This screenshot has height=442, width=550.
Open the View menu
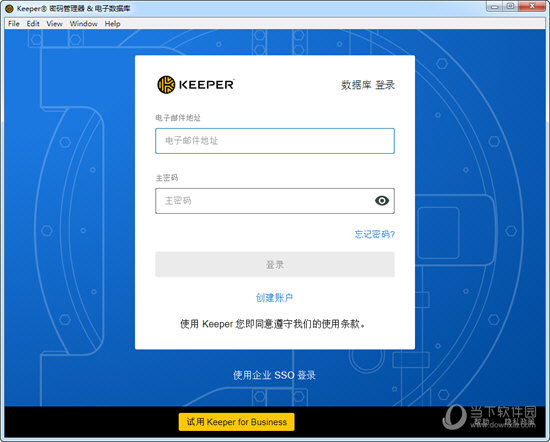(x=54, y=24)
